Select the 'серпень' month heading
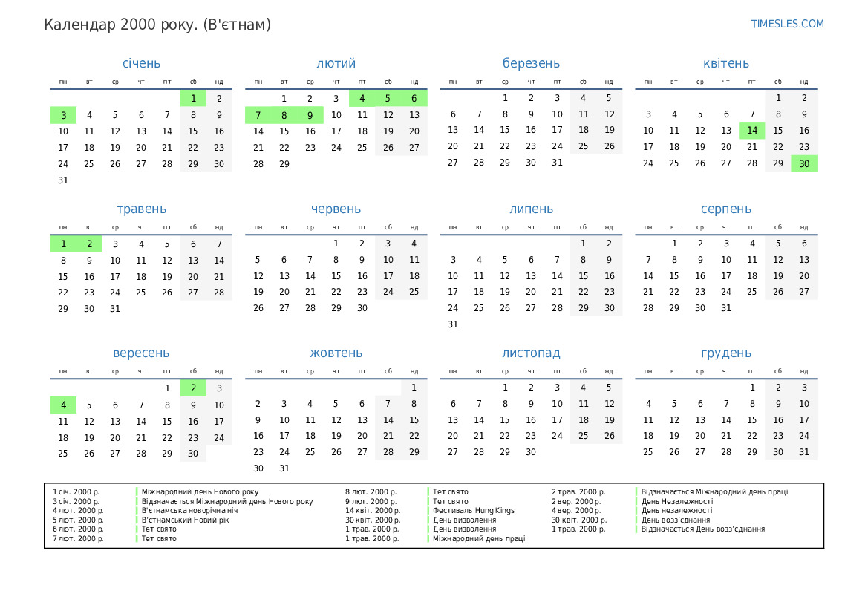 click(725, 209)
